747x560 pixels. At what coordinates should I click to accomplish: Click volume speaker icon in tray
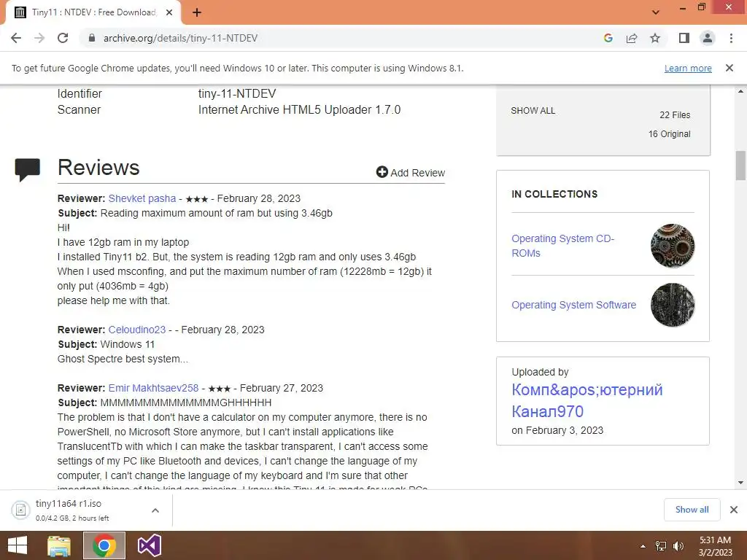[678, 545]
